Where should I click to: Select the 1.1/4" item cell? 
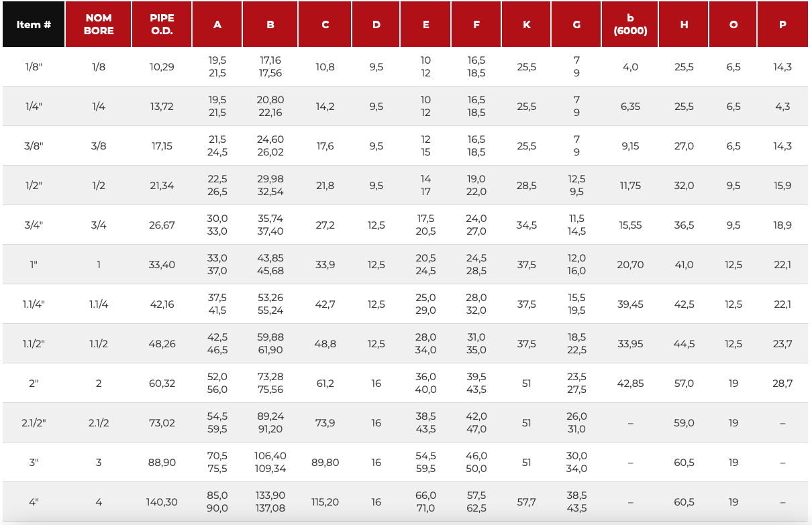(x=34, y=304)
